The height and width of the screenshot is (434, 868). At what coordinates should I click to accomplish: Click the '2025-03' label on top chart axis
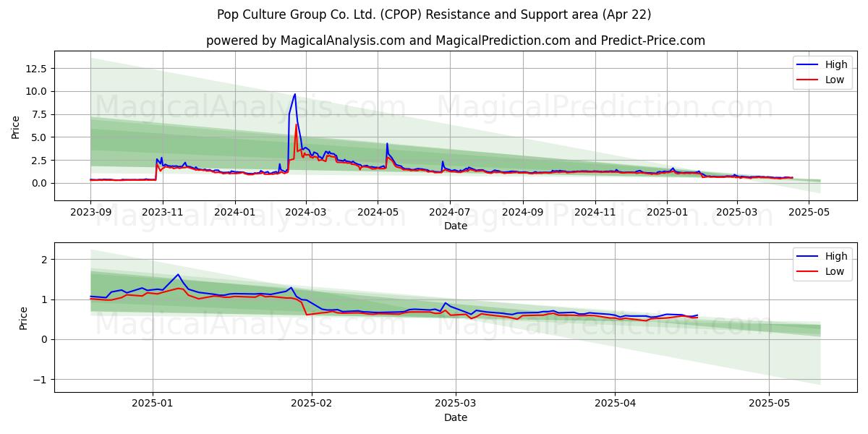tap(737, 213)
